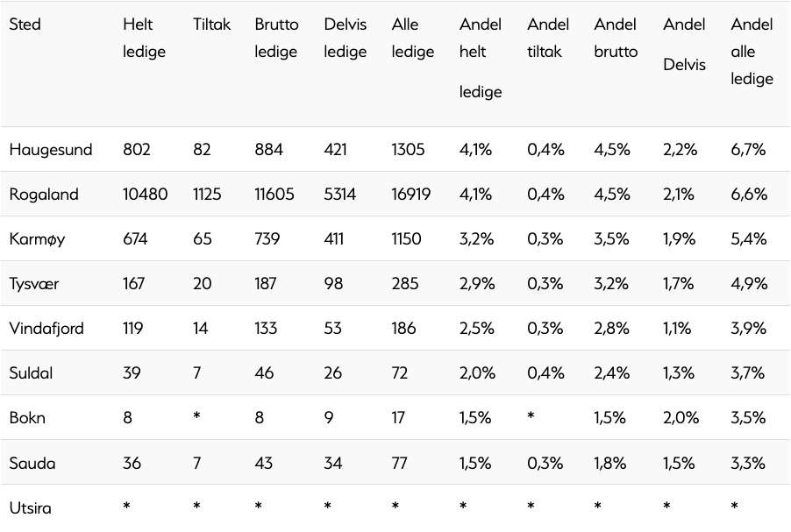791x532 pixels.
Task: Click the Tiltak column header
Action: (211, 25)
